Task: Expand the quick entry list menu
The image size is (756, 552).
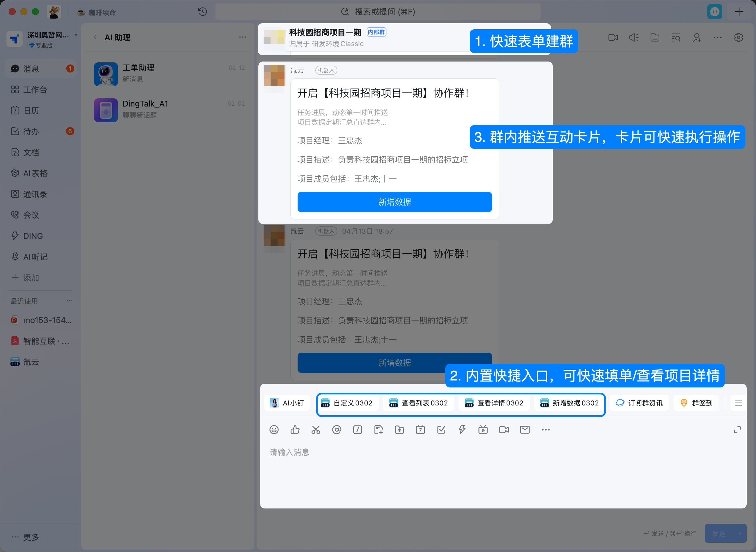Action: (x=738, y=403)
